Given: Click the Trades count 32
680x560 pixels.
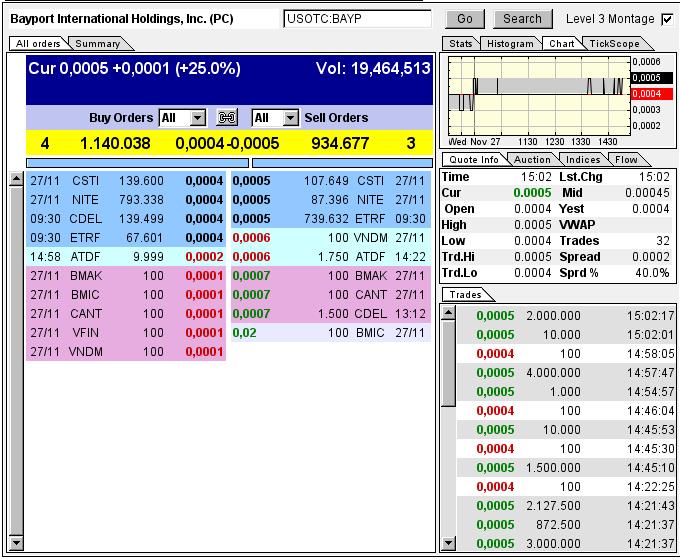Looking at the screenshot, I should pyautogui.click(x=662, y=241).
